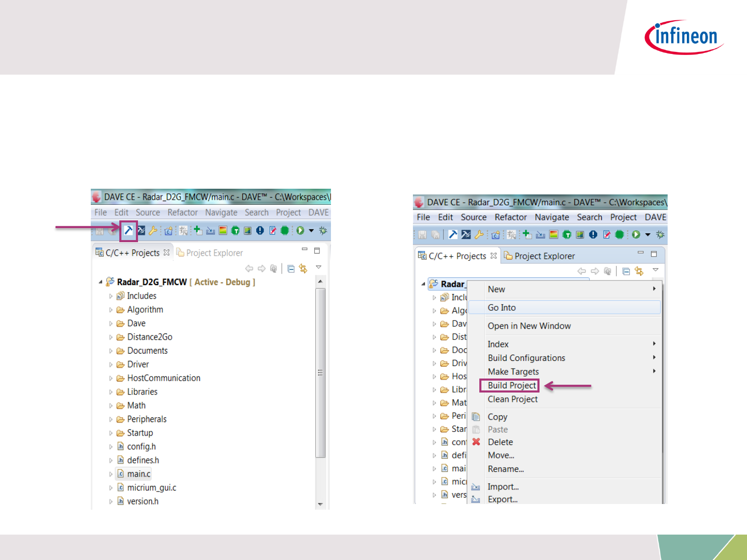The image size is (747, 560).
Task: Click the Debug bug icon in right window toolbar
Action: tap(660, 234)
